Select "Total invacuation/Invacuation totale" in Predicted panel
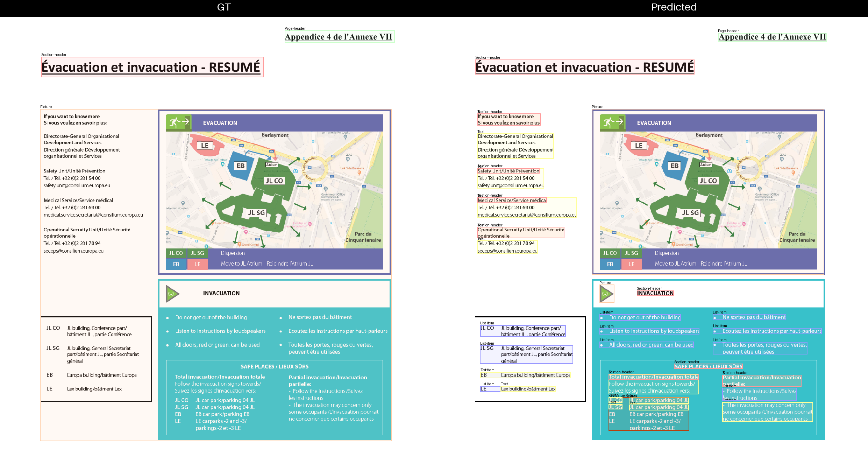The image size is (868, 464). [654, 377]
